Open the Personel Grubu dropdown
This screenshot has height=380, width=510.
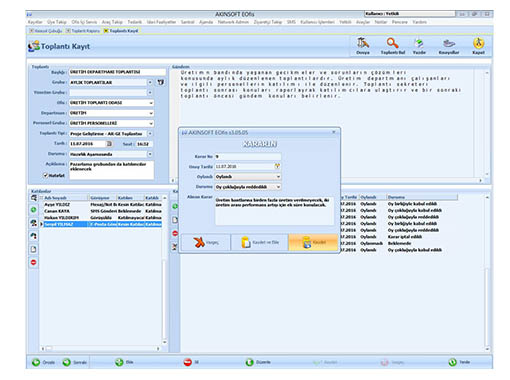151,123
